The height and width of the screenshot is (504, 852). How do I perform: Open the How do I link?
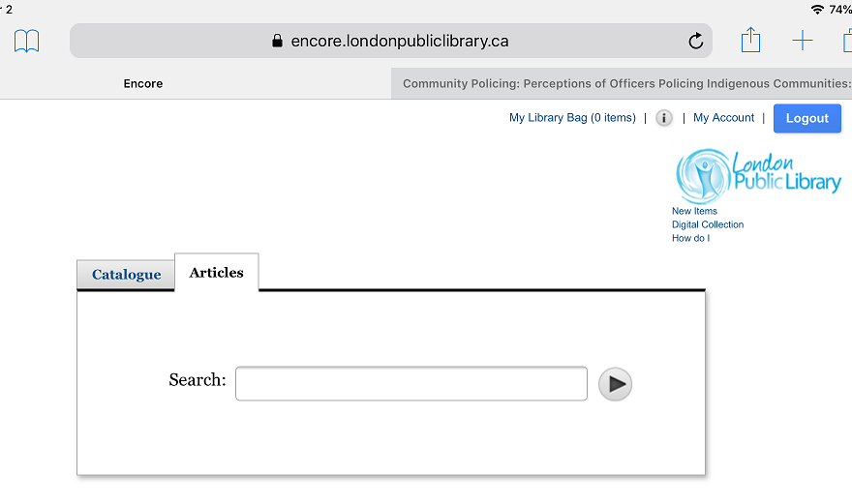(690, 238)
